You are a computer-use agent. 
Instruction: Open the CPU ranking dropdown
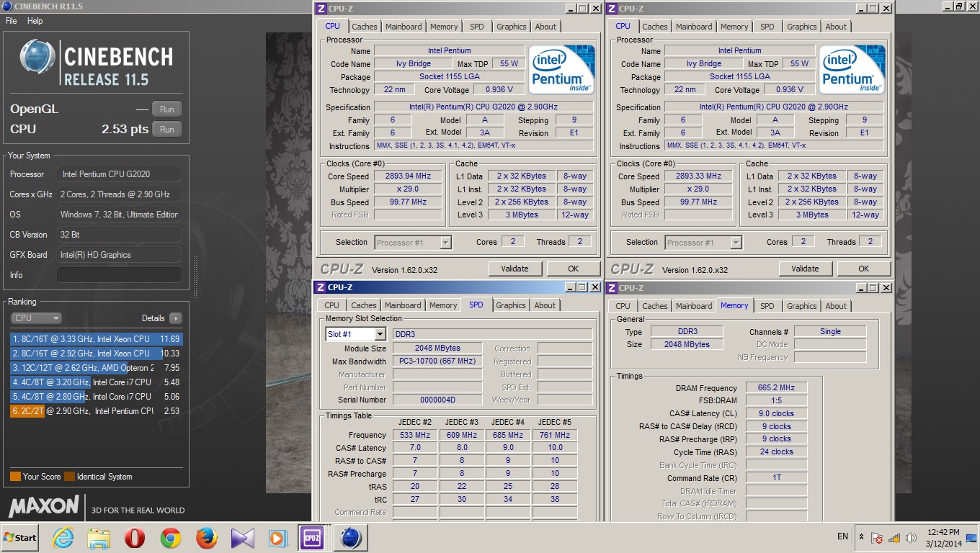click(36, 318)
